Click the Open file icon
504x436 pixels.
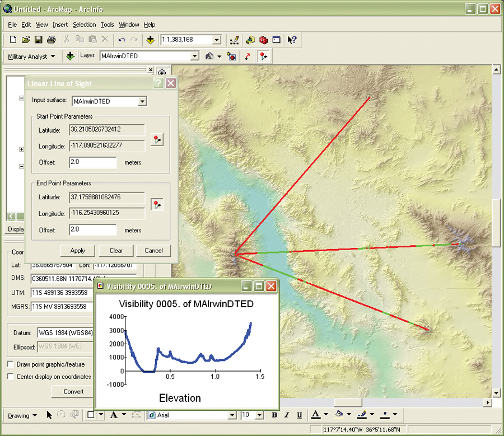[x=26, y=40]
